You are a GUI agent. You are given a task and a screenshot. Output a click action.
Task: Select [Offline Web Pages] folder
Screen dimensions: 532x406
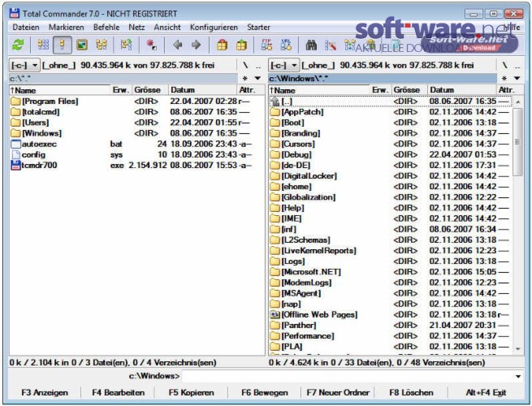point(391,314)
